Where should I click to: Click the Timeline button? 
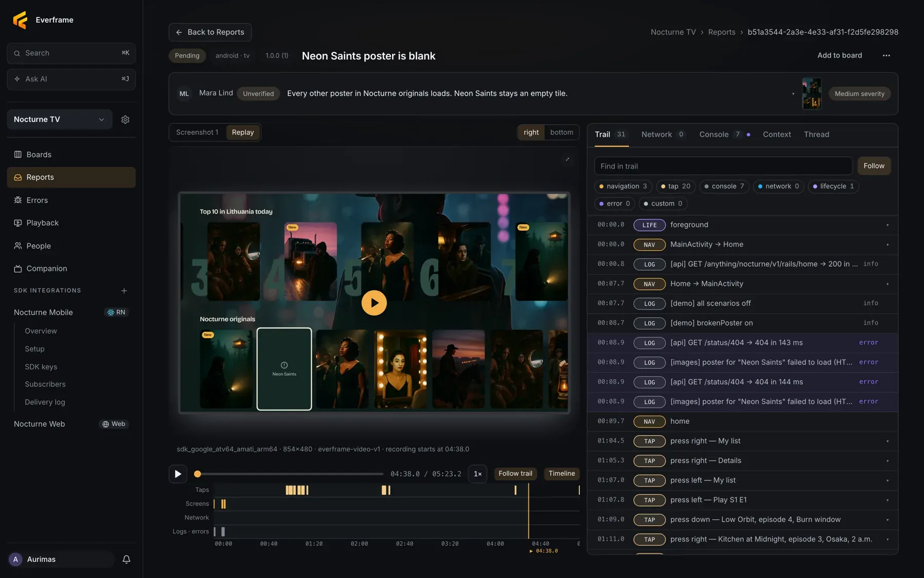coord(562,474)
